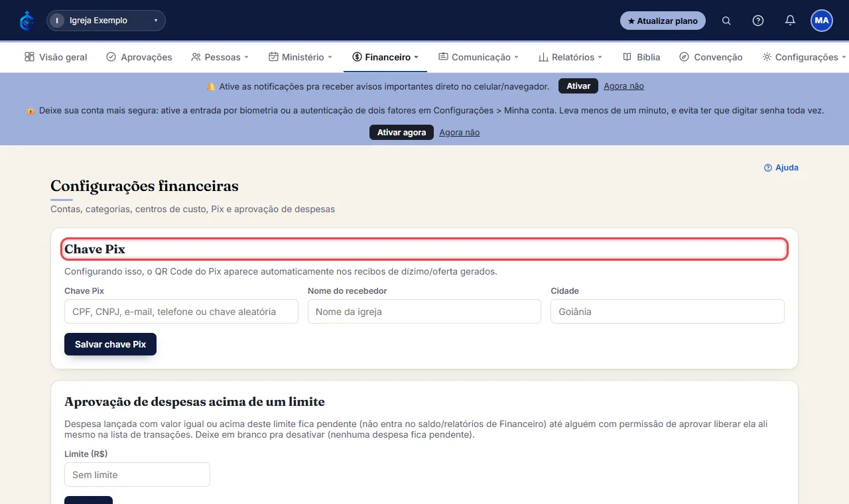Click the Relatórios bar chart icon
The height and width of the screenshot is (504, 849).
click(543, 57)
